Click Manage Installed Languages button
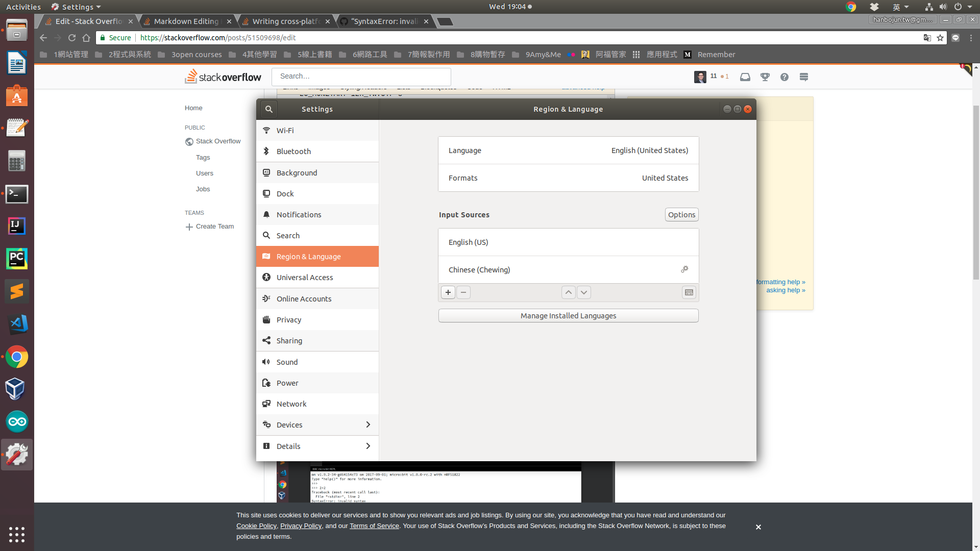Screen dimensions: 980x551 click(568, 316)
